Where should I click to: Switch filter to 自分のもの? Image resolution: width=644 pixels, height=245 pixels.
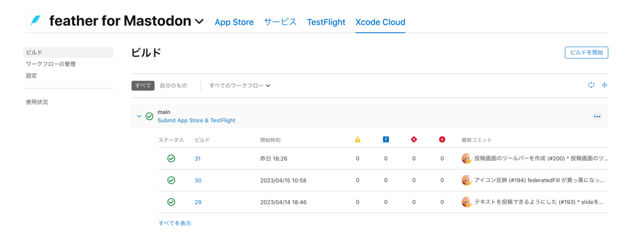[x=173, y=85]
